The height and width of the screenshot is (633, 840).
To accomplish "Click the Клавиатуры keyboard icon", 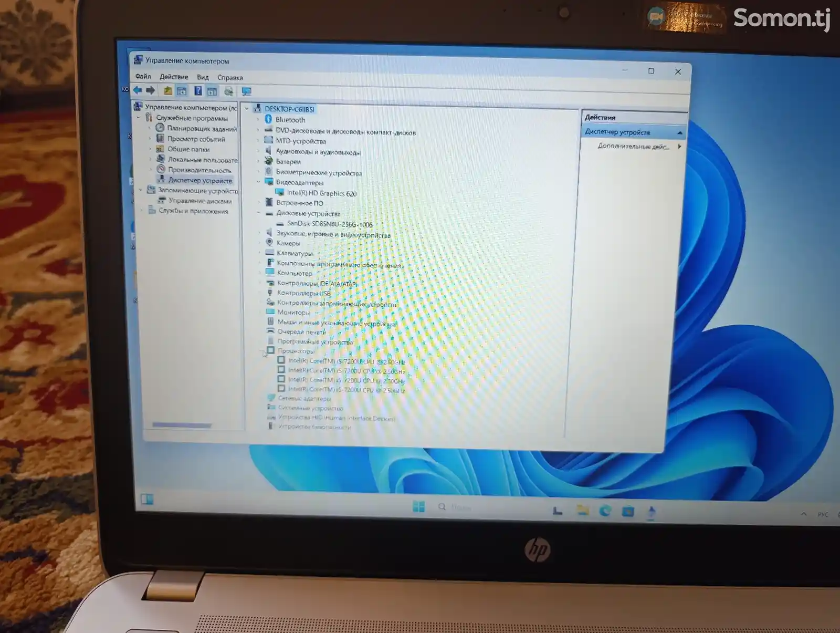I will [269, 252].
